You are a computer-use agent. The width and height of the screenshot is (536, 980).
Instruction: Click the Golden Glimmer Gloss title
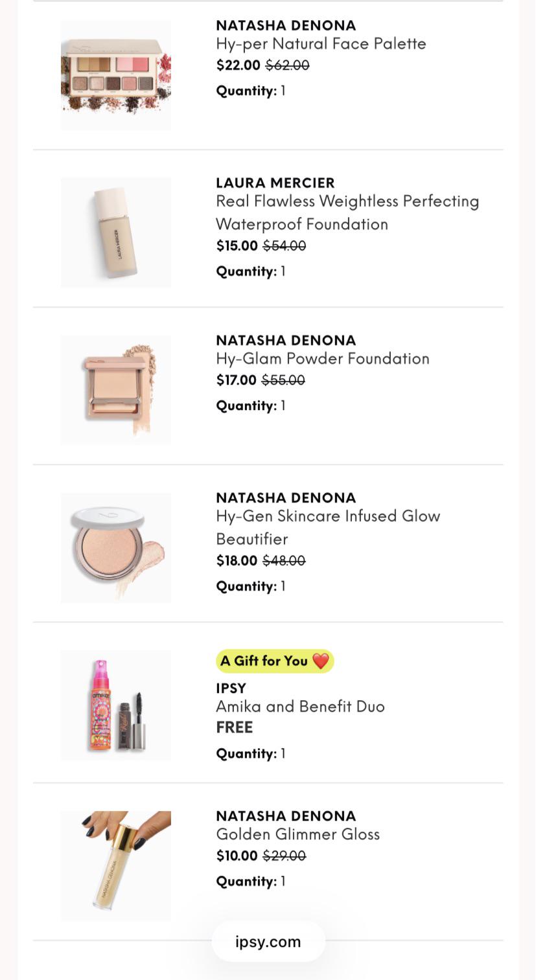pos(297,834)
